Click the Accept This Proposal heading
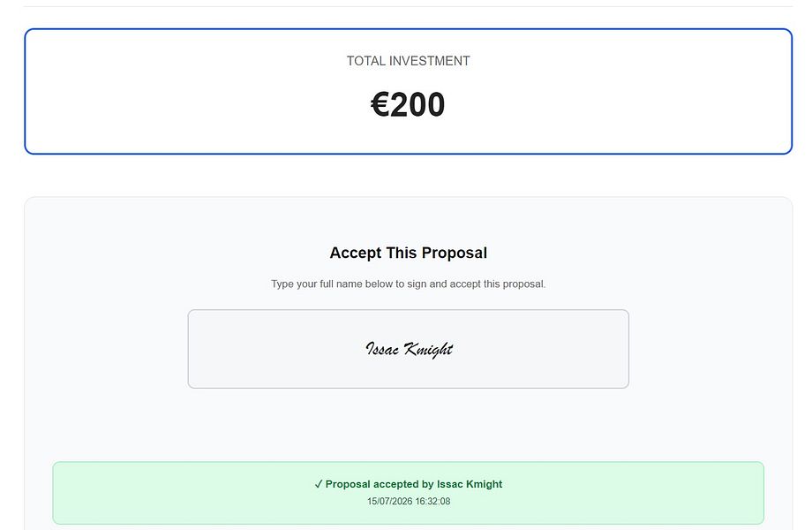Screen dimensions: 812x530 [x=408, y=253]
